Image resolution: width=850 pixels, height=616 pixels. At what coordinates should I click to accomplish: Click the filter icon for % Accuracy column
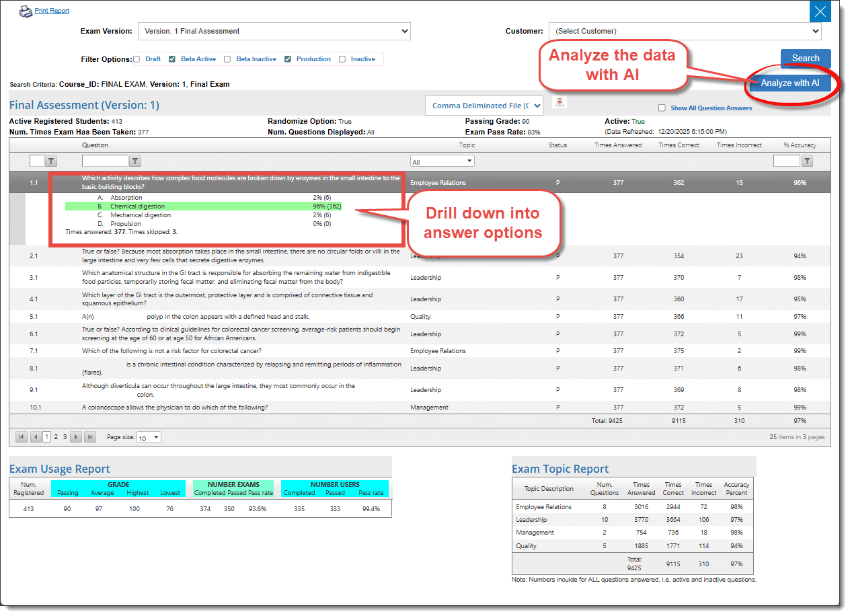pos(807,161)
